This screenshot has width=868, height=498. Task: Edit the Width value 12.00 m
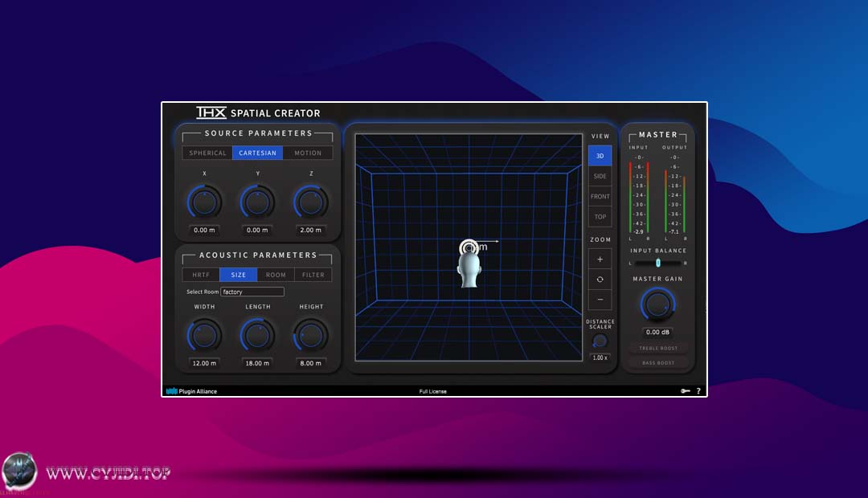coord(204,363)
